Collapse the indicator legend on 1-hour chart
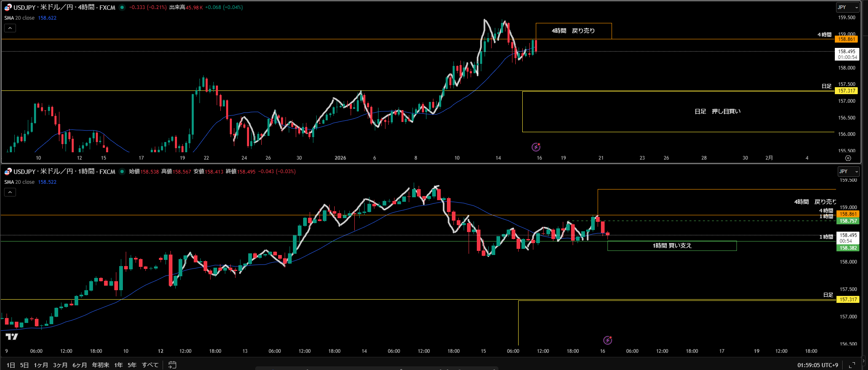The height and width of the screenshot is (370, 868). (10, 192)
